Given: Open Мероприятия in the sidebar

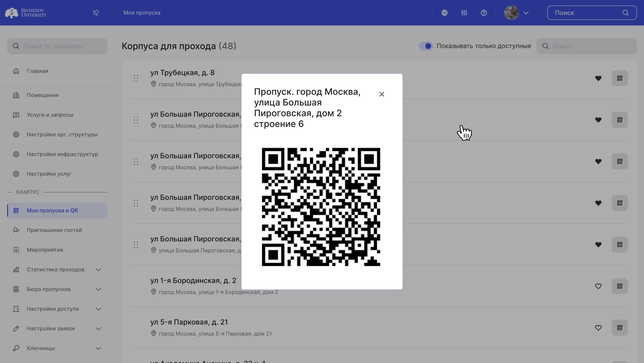Looking at the screenshot, I should [57, 250].
